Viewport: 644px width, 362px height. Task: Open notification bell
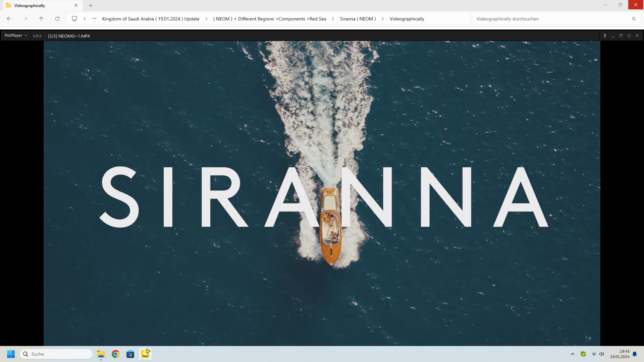tap(635, 354)
